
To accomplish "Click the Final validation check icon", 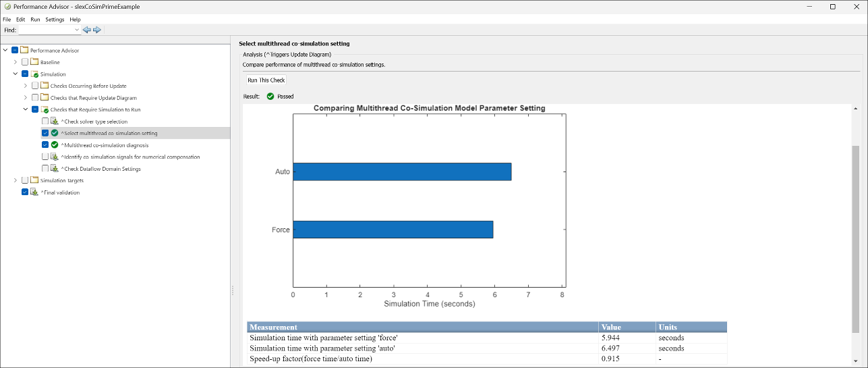I will tap(34, 192).
